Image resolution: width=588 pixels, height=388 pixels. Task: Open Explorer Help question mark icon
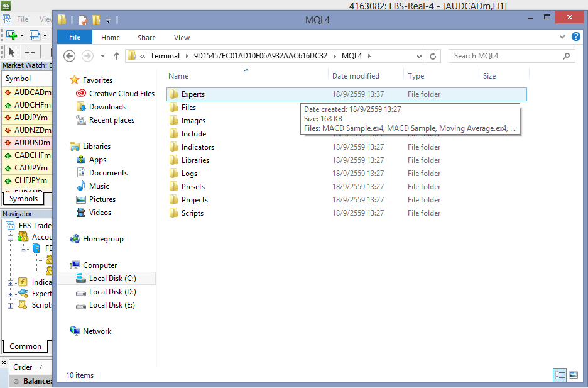point(576,36)
